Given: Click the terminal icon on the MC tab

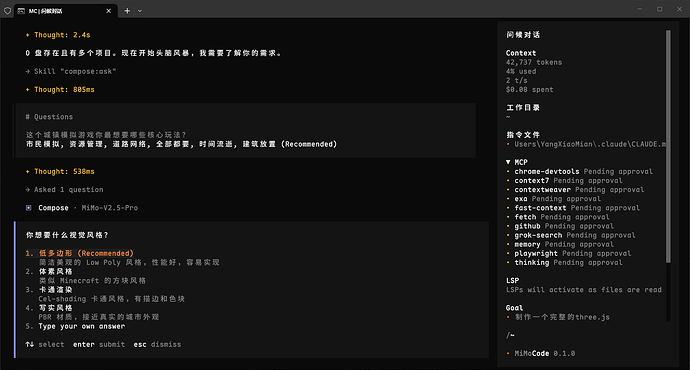Looking at the screenshot, I should (21, 11).
